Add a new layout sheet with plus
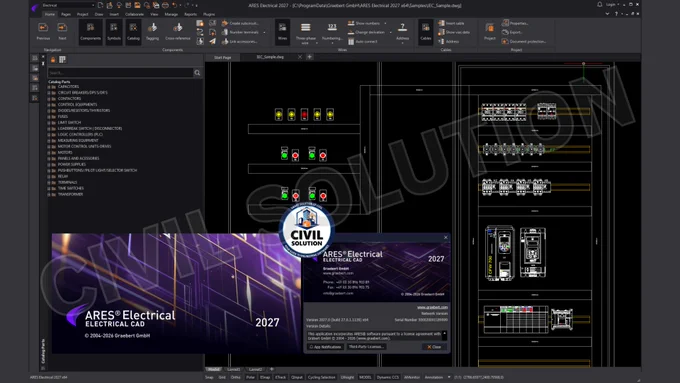The height and width of the screenshot is (383, 680). click(x=271, y=369)
